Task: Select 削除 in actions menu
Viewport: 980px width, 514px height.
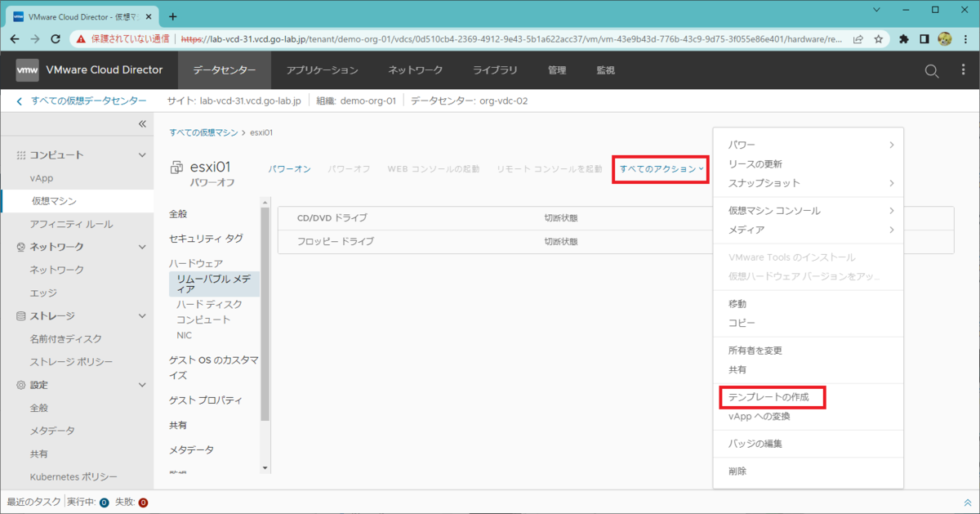Action: pos(737,472)
